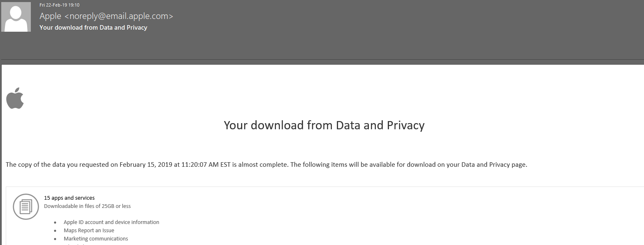Select the date Fri 22-Feb-19 19:10
Screen dimensions: 644x245
coord(59,5)
